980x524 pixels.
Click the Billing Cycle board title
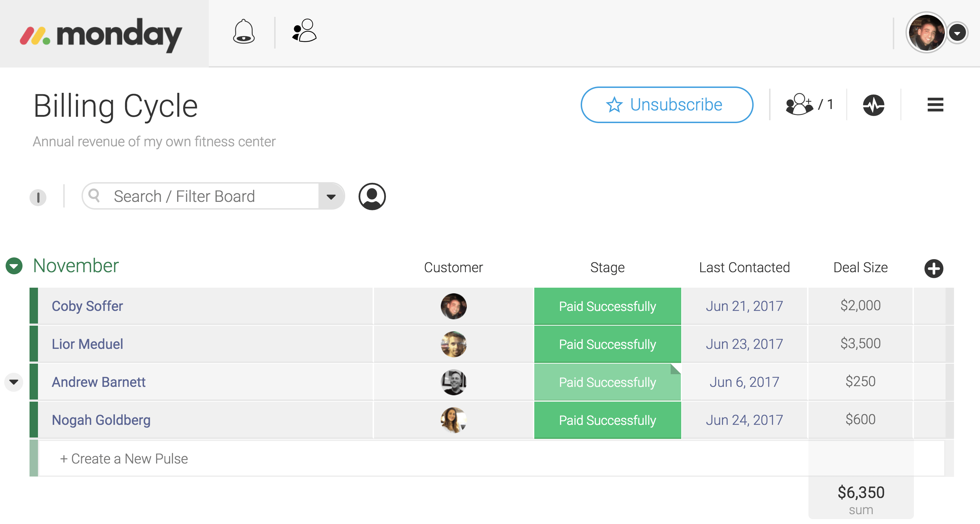(x=115, y=106)
